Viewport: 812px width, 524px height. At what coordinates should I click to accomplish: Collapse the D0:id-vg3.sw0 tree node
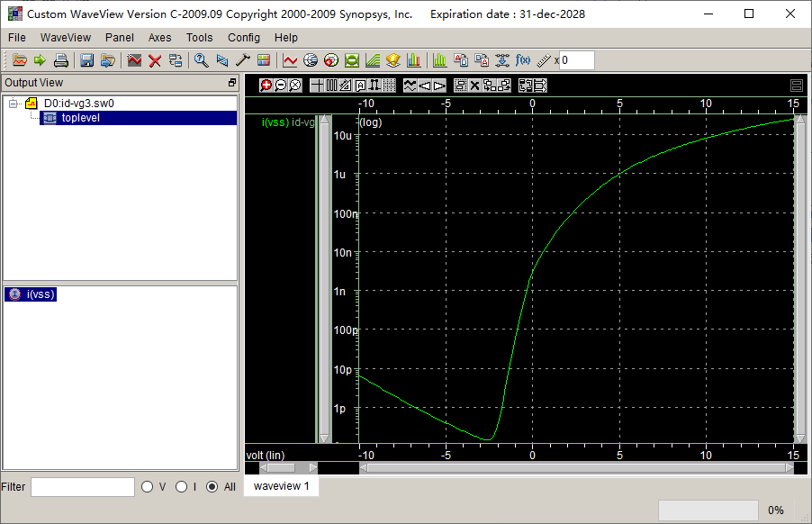click(x=14, y=104)
